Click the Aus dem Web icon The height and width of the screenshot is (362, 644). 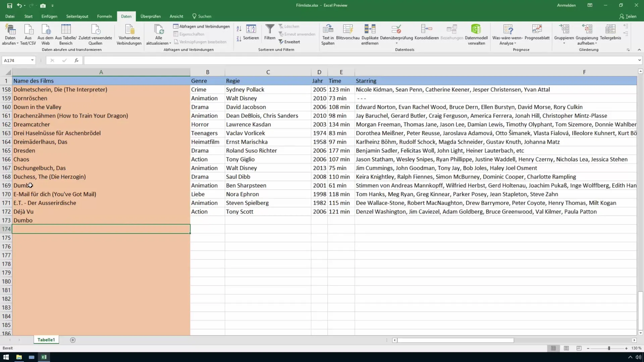[x=45, y=35]
